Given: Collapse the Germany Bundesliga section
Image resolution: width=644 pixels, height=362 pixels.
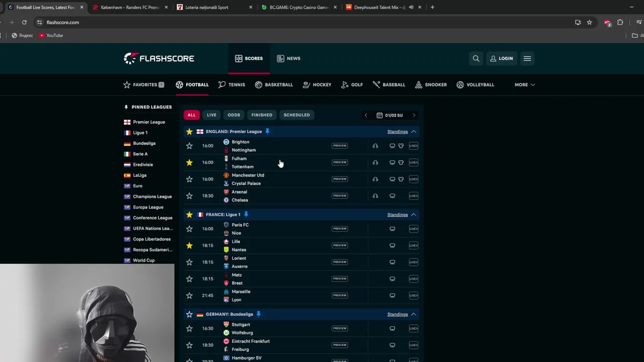Looking at the screenshot, I should coord(414,314).
